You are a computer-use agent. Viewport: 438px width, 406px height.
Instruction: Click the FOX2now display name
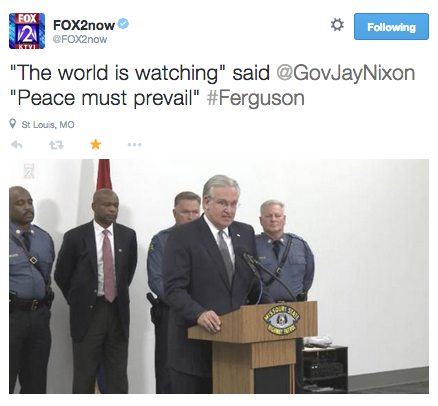[x=84, y=25]
